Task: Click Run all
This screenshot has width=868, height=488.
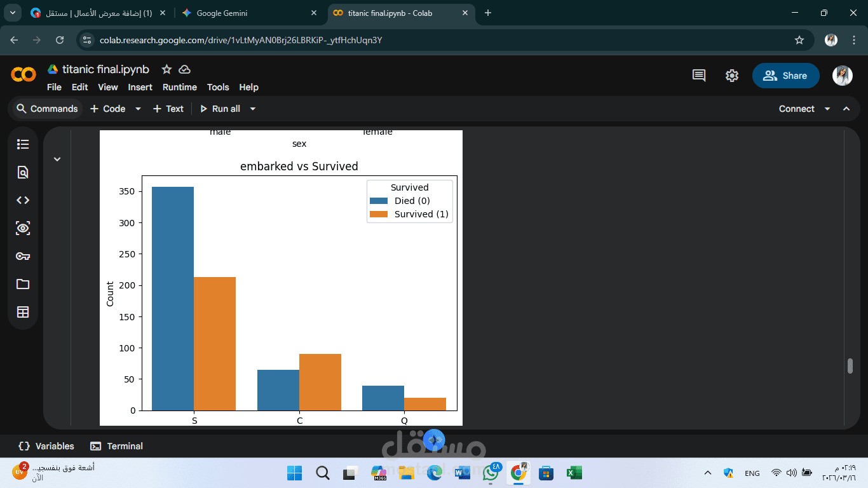Action: pyautogui.click(x=220, y=109)
